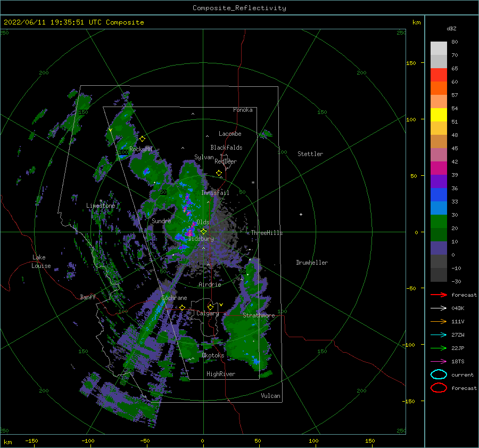479x448 pixels.
Task: Click the yellow diamond marker near RockyMH
Action: [142, 139]
